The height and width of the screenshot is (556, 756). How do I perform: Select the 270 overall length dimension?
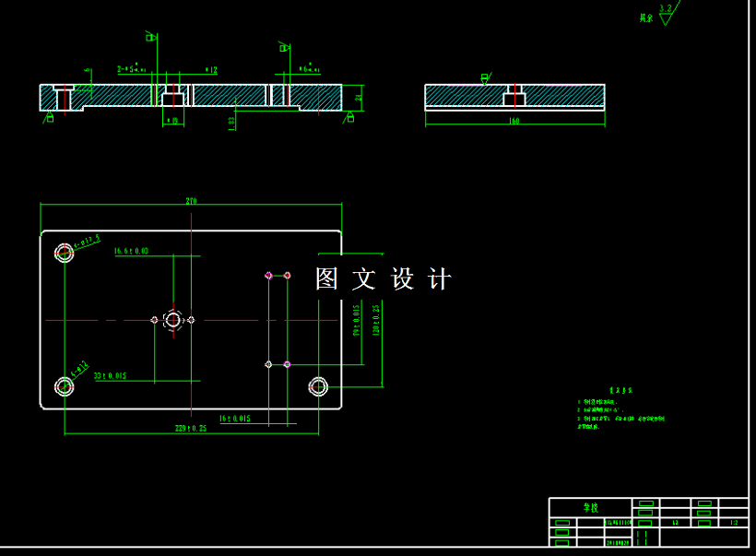[x=191, y=201]
